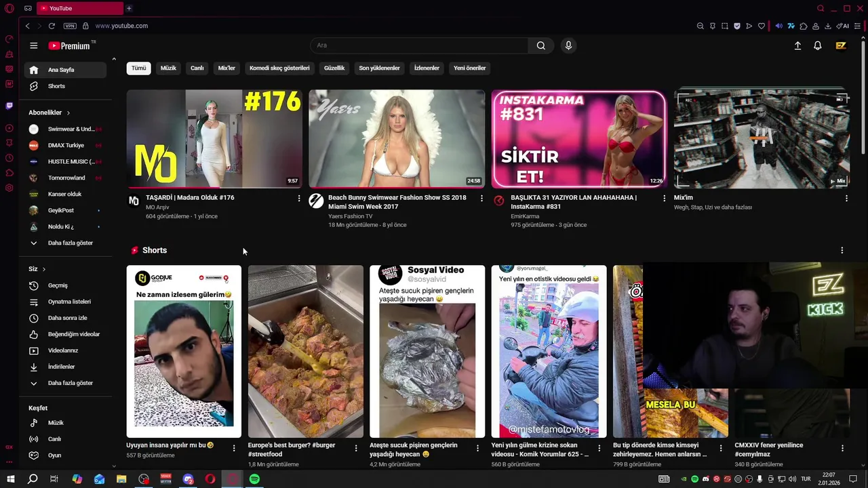
Task: Open browser downloads icon
Action: click(x=828, y=26)
